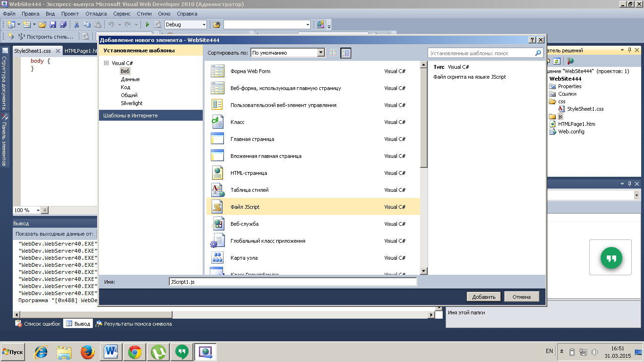Open the New Project dropdown arrow

click(18, 25)
